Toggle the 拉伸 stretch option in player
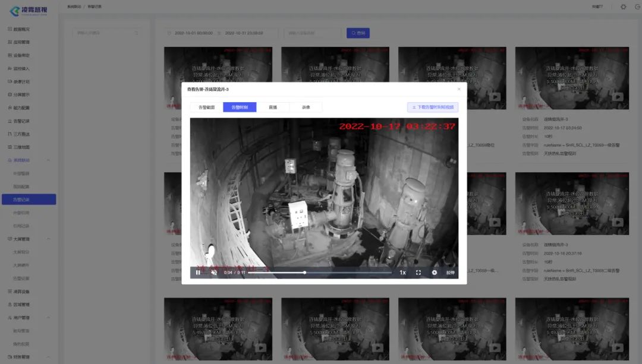Screen dimensions: 642x364 [451, 273]
